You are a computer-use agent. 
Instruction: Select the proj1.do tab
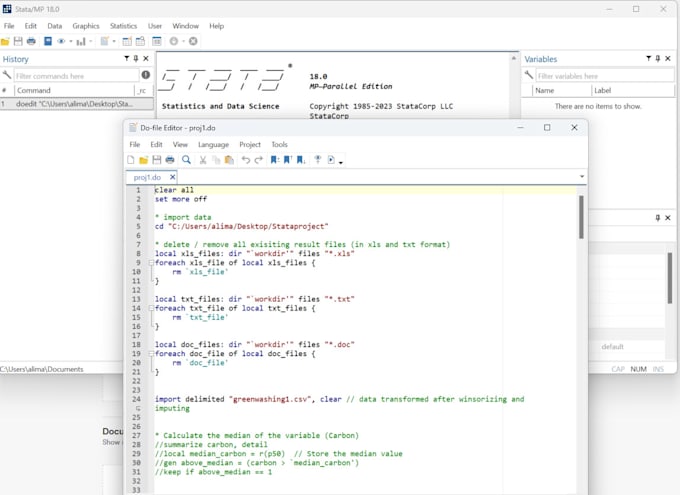point(147,177)
